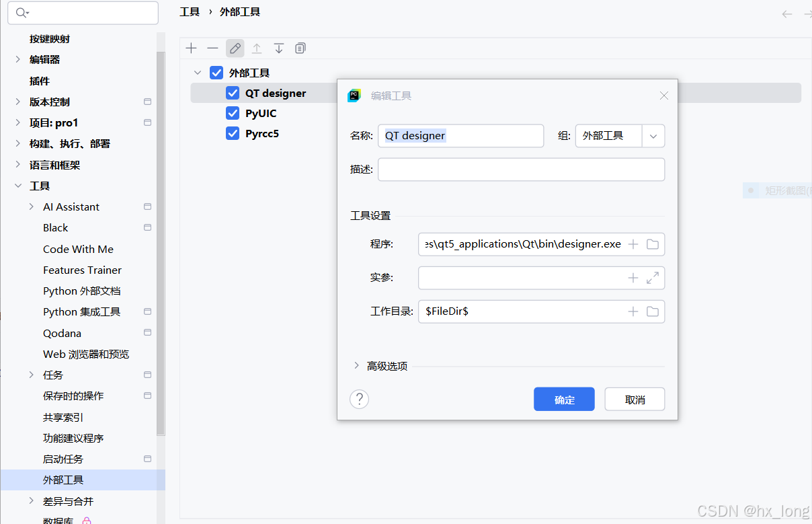This screenshot has width=812, height=524.
Task: Close the 编辑工具 dialog
Action: 664,96
